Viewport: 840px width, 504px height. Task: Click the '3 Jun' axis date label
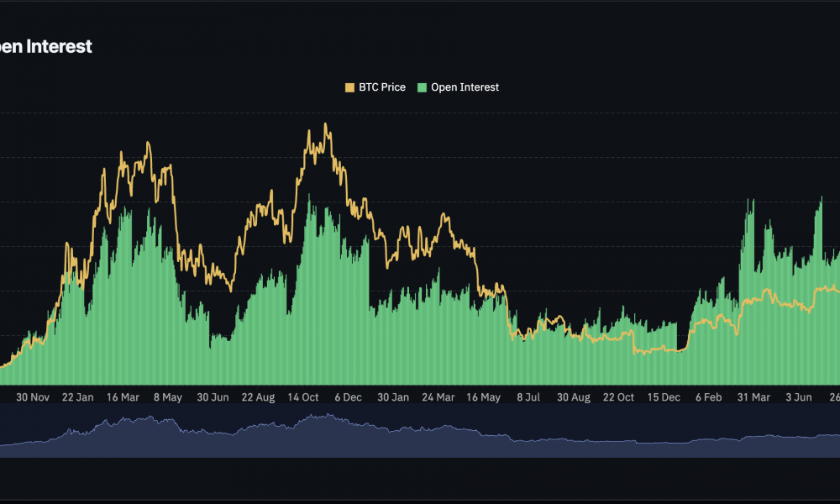click(798, 397)
